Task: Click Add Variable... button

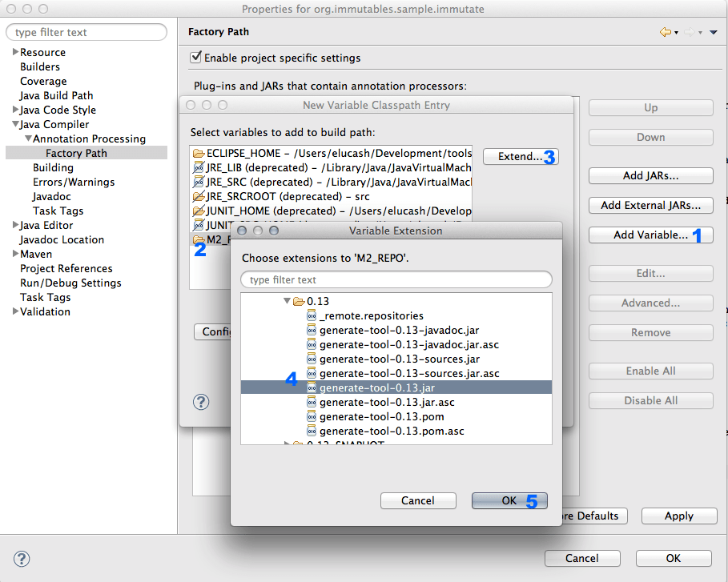Action: 651,235
